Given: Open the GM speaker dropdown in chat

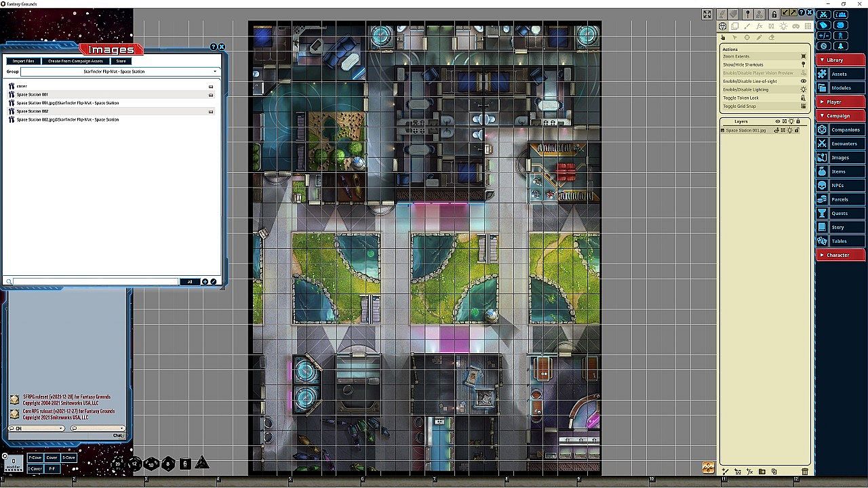Looking at the screenshot, I should pos(37,428).
